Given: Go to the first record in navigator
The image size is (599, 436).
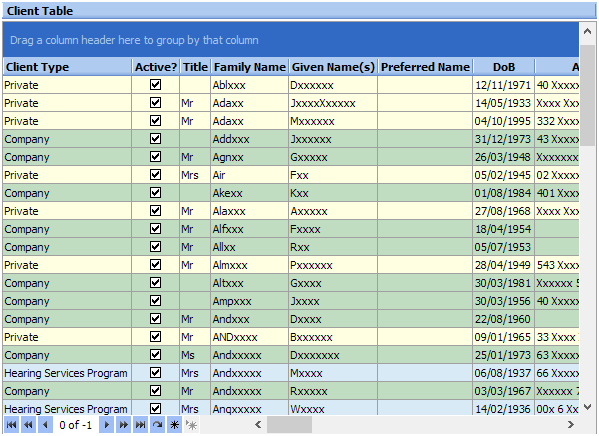Looking at the screenshot, I should pyautogui.click(x=11, y=425).
